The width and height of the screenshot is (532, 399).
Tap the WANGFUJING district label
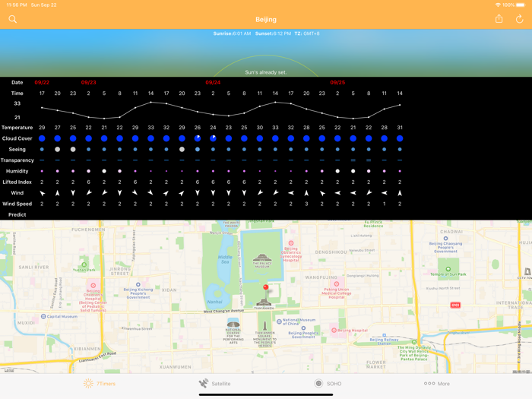point(321,277)
